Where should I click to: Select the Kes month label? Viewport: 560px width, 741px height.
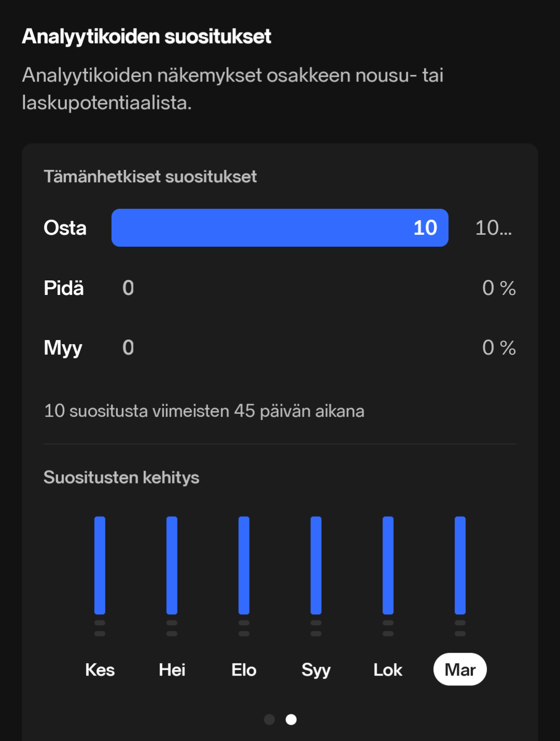[100, 669]
